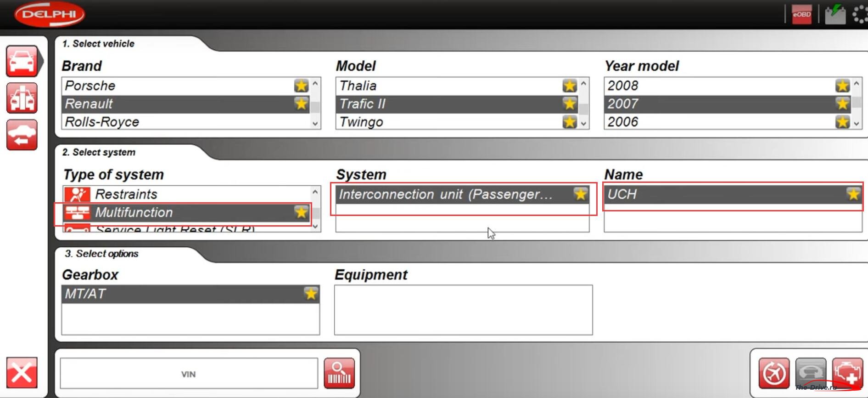The image size is (868, 398).
Task: Click the engine with plus icon
Action: click(847, 373)
